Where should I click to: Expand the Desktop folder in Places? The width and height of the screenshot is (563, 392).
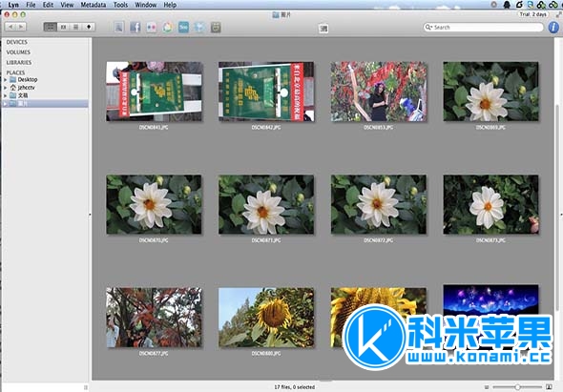pyautogui.click(x=6, y=80)
